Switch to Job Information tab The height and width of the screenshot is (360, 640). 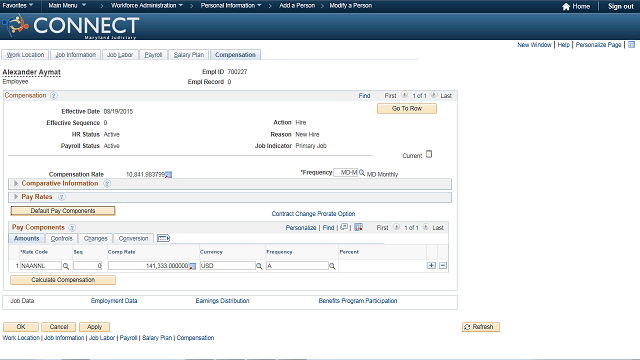pyautogui.click(x=76, y=55)
